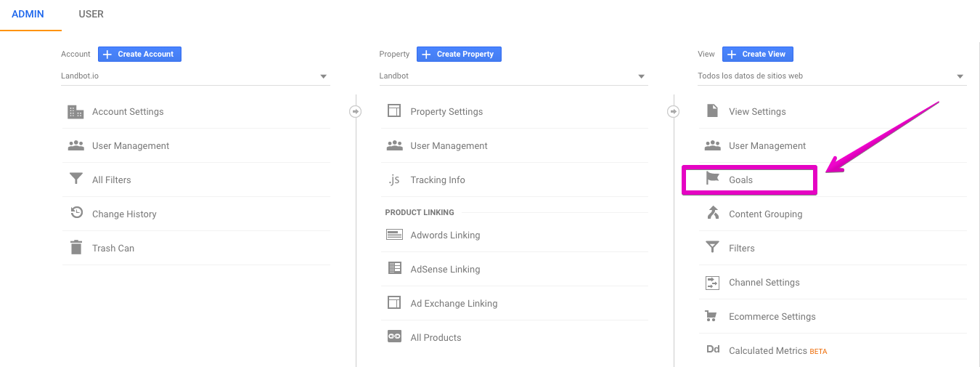
Task: Select the ADMIN tab
Action: 28,14
